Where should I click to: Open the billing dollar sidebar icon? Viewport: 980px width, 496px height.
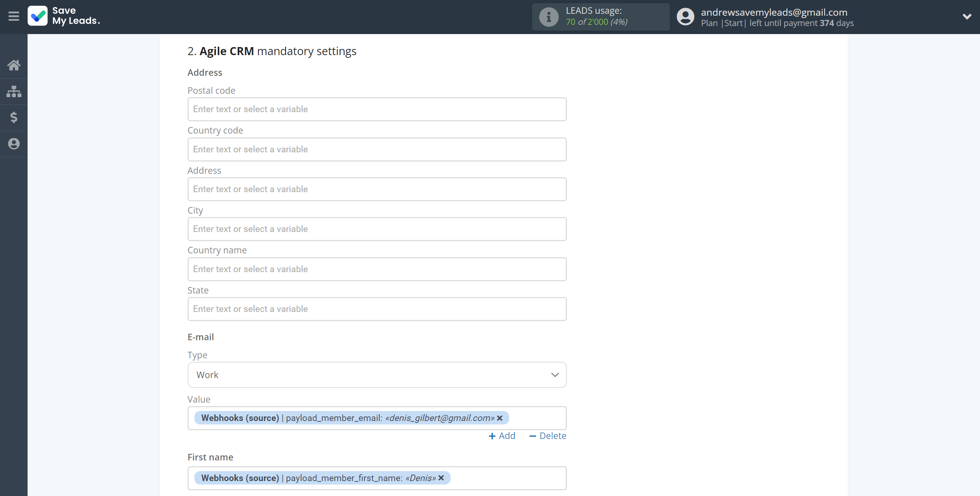click(14, 117)
